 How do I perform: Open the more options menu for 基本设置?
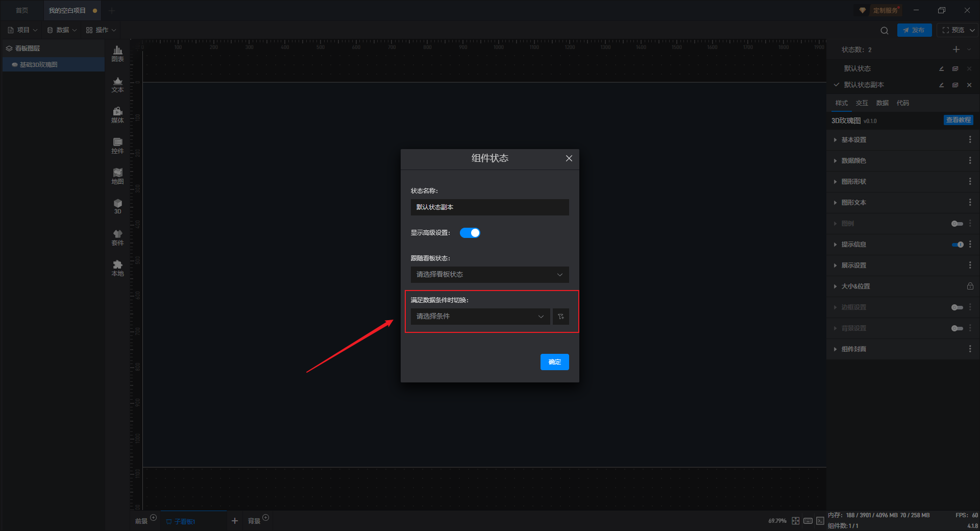click(970, 140)
